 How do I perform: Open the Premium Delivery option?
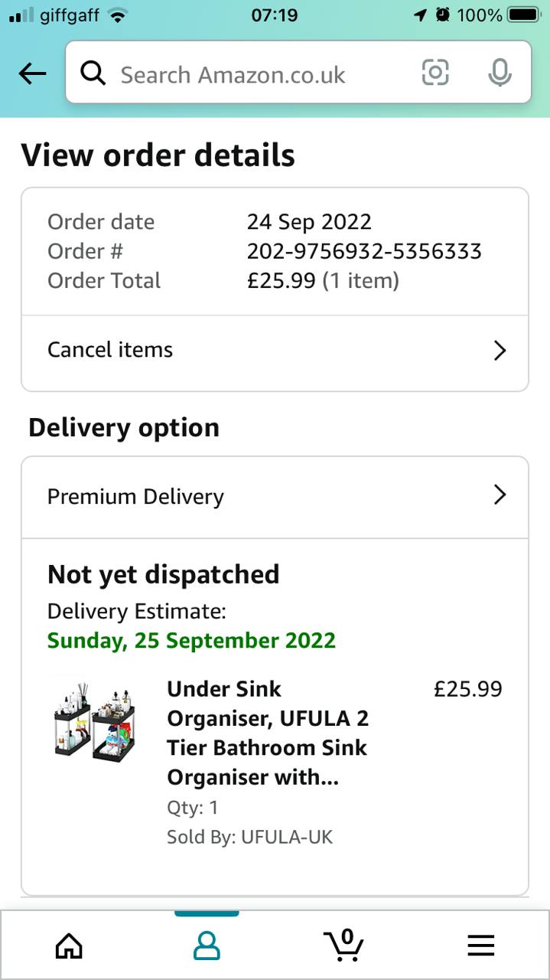tap(136, 496)
